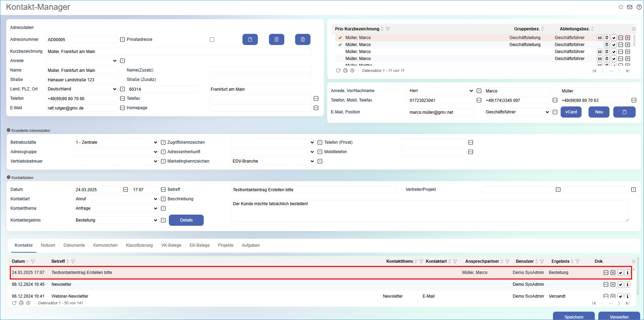The image size is (644, 320).
Task: Expand the Betriebsstätte dropdown
Action: 116,142
